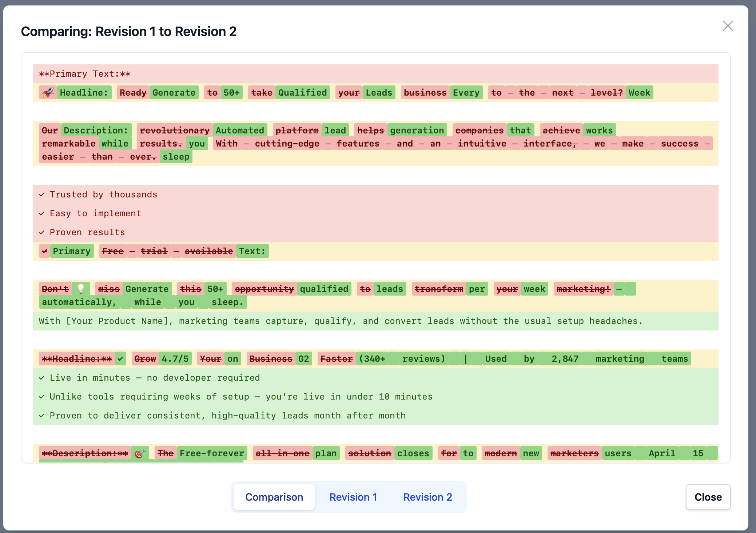Click struck-through word revolutionary
Image resolution: width=756 pixels, height=533 pixels.
[175, 131]
